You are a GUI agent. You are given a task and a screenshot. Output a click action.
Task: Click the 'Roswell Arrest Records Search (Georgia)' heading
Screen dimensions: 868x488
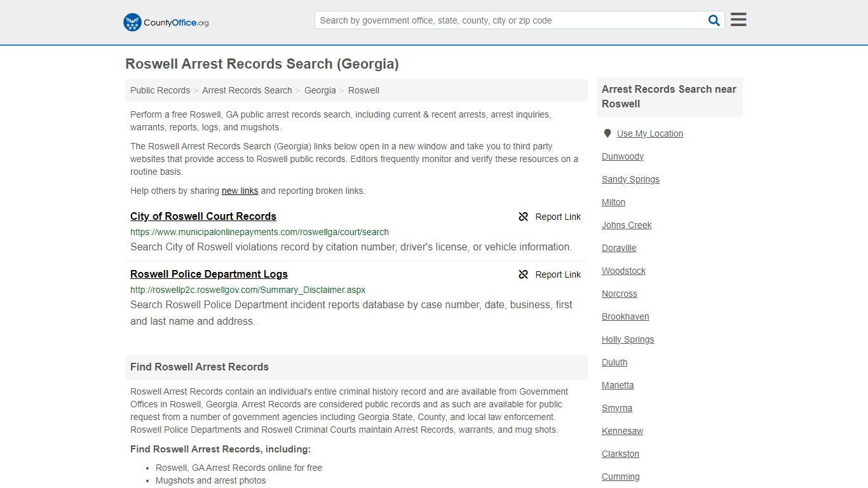pos(262,64)
